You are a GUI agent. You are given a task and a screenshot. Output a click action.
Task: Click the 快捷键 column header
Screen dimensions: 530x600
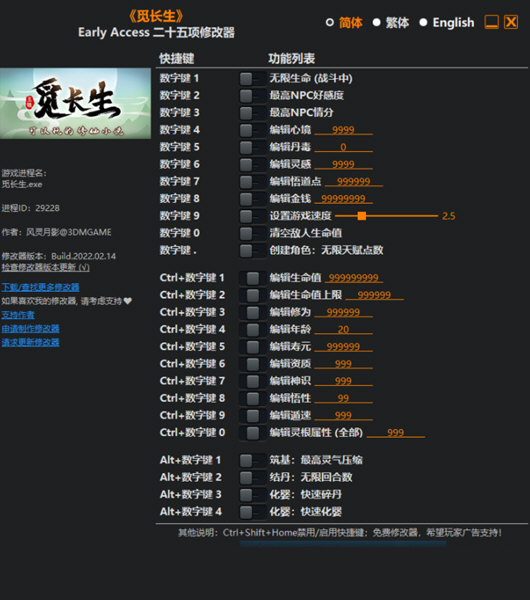(177, 59)
